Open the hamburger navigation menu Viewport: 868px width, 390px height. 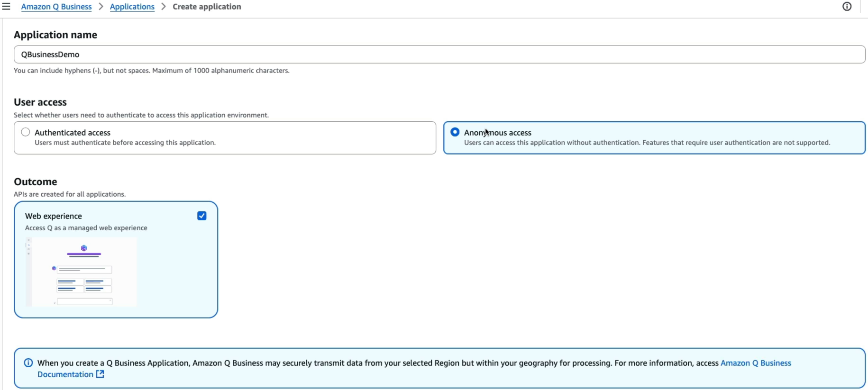coord(6,7)
